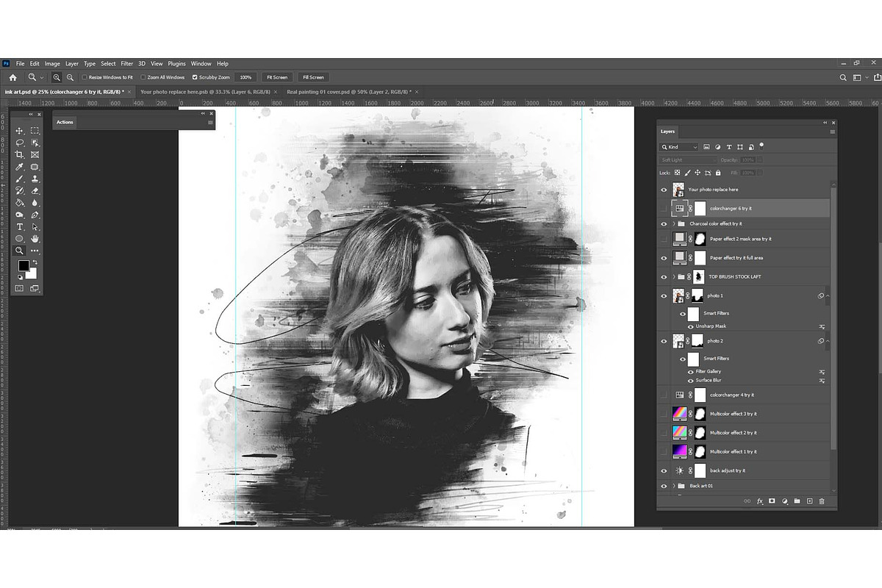Select the Hand tool

click(35, 239)
